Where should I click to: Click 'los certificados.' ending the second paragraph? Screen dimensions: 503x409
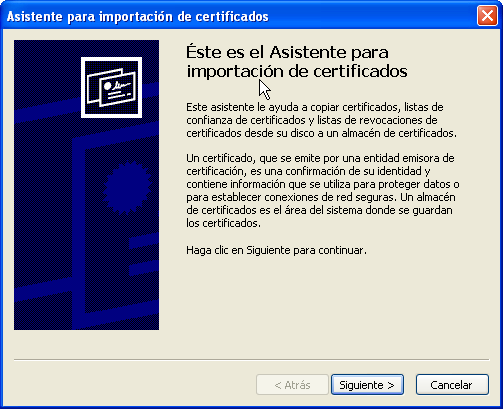pos(223,223)
